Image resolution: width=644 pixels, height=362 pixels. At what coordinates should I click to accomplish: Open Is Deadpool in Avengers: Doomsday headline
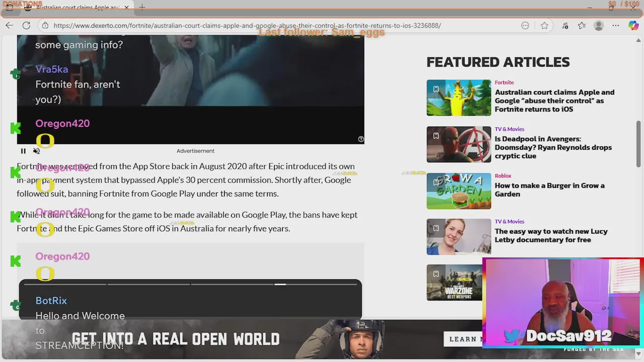[x=553, y=147]
